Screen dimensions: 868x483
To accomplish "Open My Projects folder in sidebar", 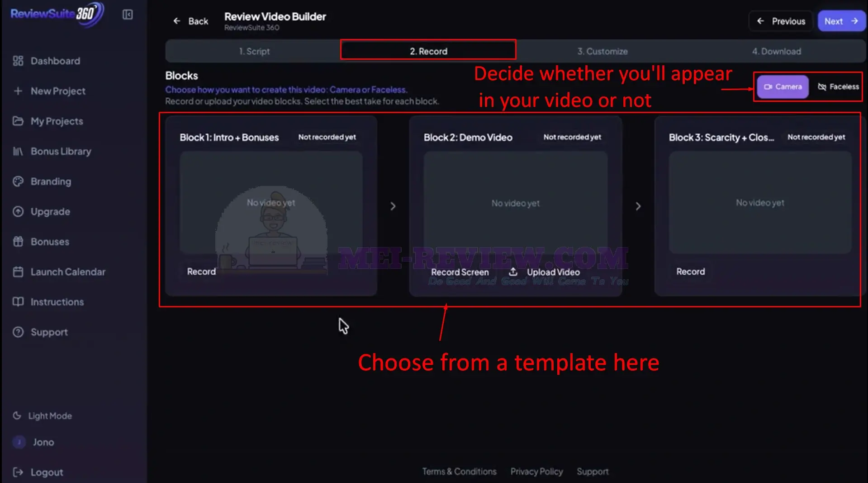I will (48, 121).
